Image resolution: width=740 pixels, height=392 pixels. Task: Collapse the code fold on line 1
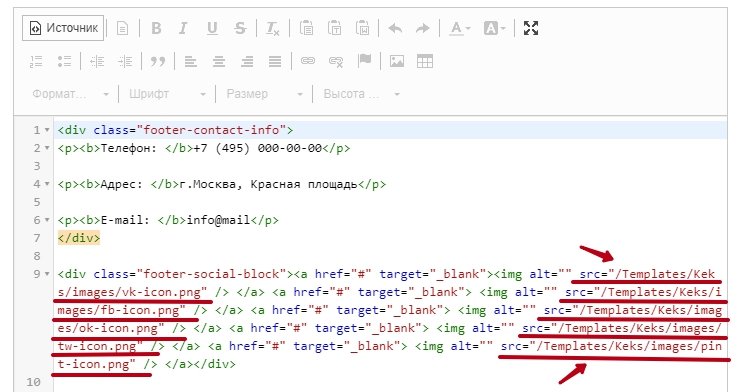[x=47, y=130]
